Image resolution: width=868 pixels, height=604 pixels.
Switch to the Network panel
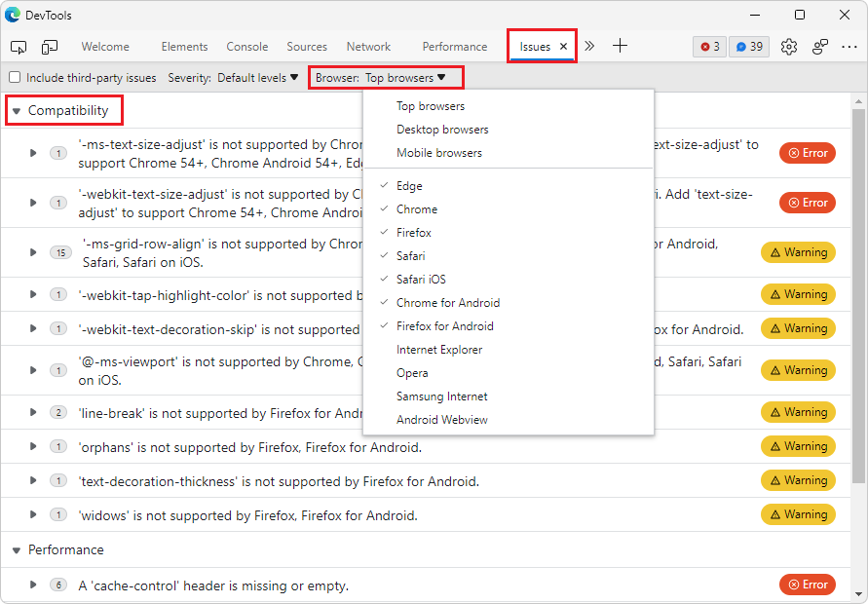tap(368, 46)
